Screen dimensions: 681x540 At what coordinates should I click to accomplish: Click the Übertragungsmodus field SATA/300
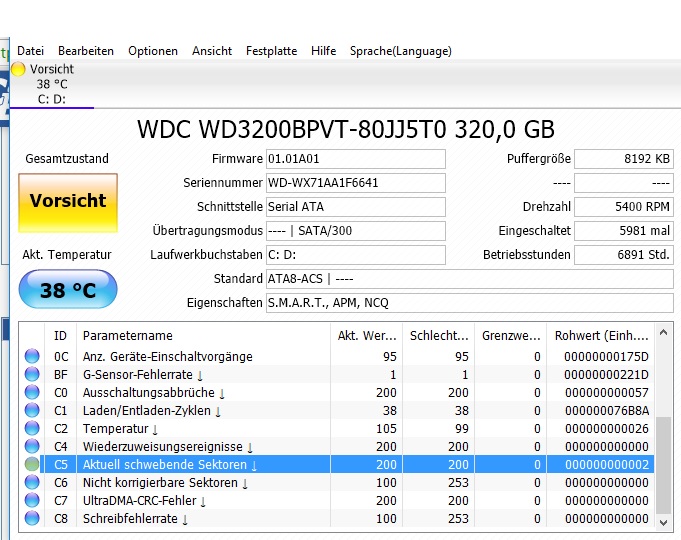click(356, 231)
